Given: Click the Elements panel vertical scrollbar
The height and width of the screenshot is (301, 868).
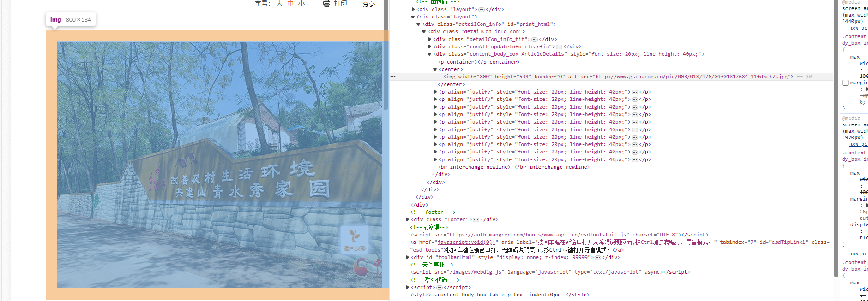Looking at the screenshot, I should 836,138.
